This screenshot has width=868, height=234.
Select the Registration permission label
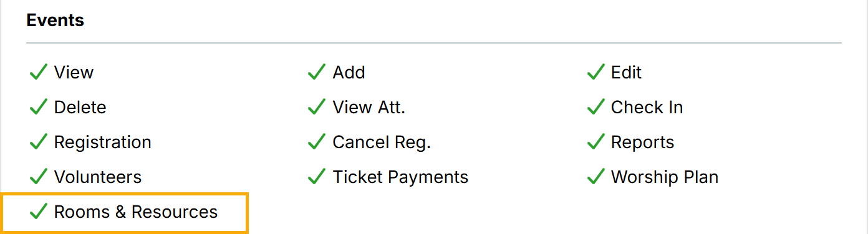coord(103,142)
